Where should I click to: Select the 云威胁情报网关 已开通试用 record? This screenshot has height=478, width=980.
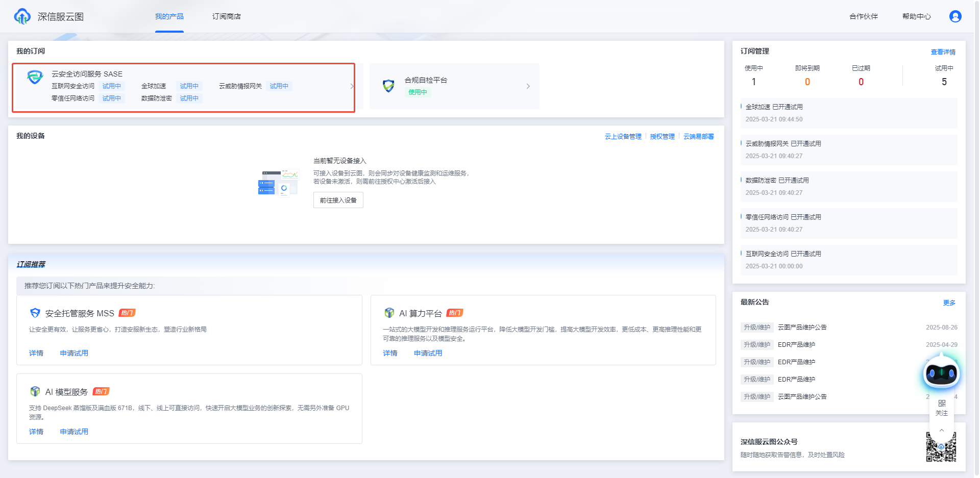[x=849, y=150]
